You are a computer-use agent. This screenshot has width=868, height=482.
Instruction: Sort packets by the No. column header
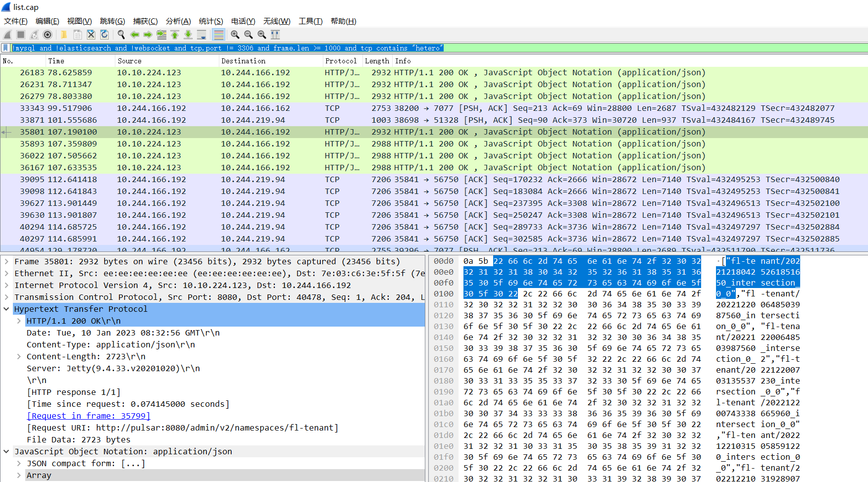23,61
